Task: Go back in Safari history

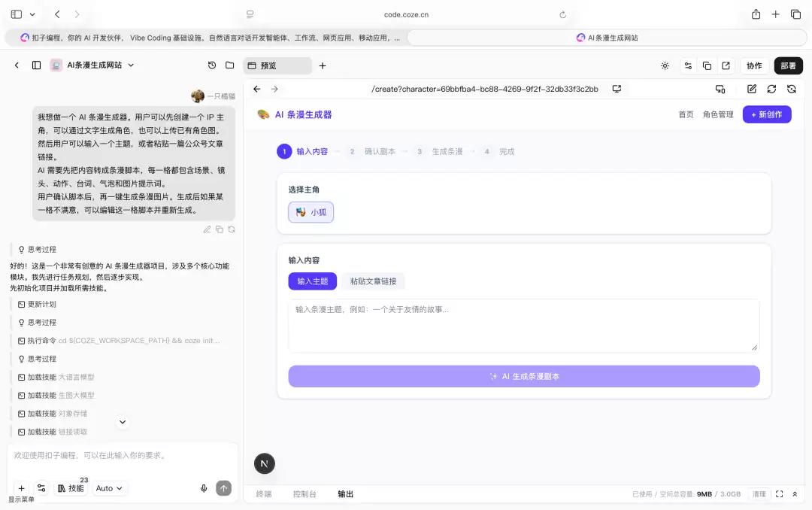Action: tap(57, 14)
